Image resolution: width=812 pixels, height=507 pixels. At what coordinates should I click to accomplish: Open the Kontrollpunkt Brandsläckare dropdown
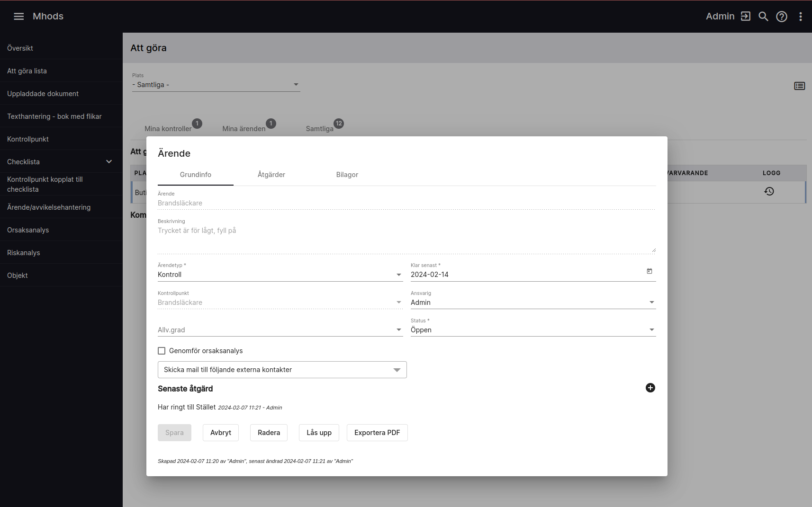point(280,302)
